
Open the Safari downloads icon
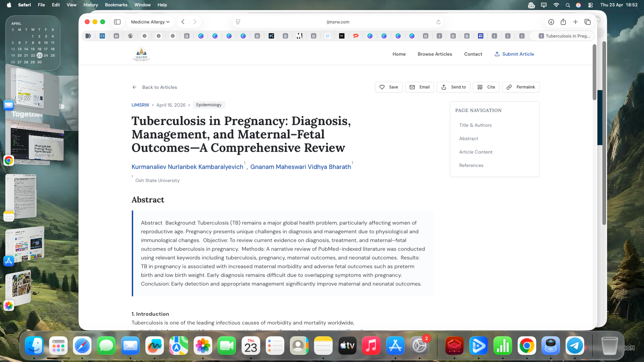pos(551,22)
